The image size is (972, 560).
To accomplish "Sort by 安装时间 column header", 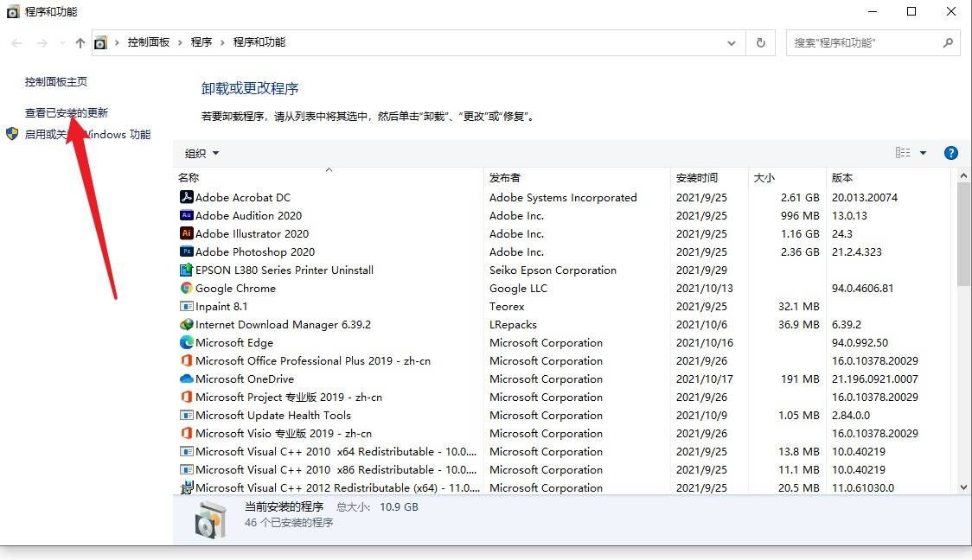I will tap(709, 178).
